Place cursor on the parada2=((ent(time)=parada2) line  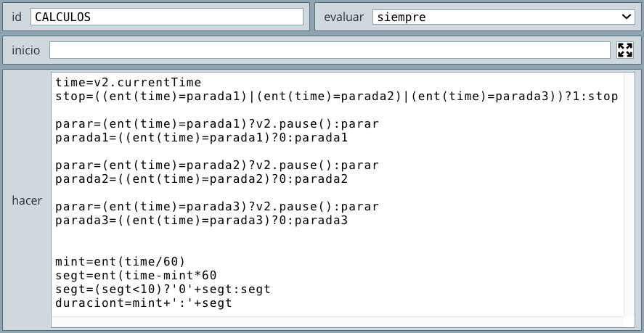coord(201,179)
